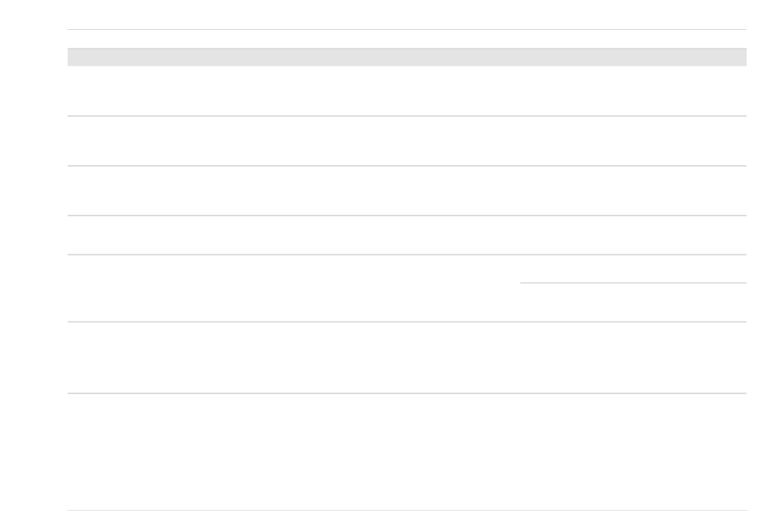Select the second blank table row
Image resolution: width=769 pixels, height=532 pixels.
406,141
